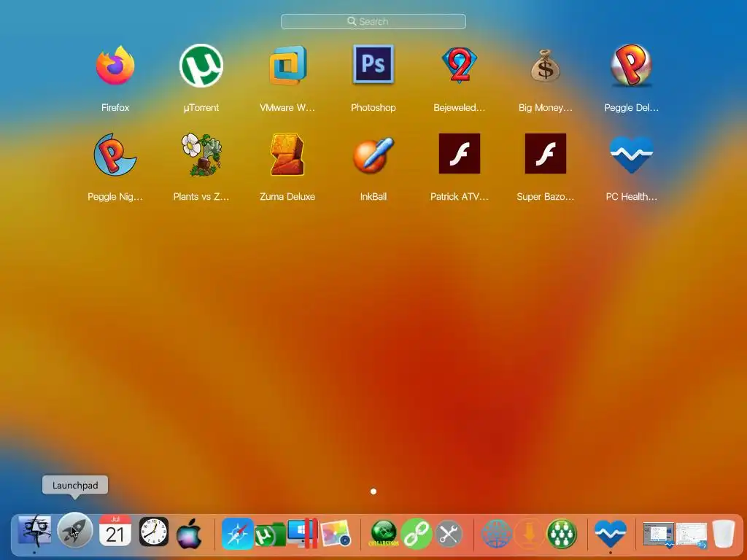The width and height of the screenshot is (747, 560).
Task: Launch Photoshop from the app grid
Action: (x=373, y=64)
